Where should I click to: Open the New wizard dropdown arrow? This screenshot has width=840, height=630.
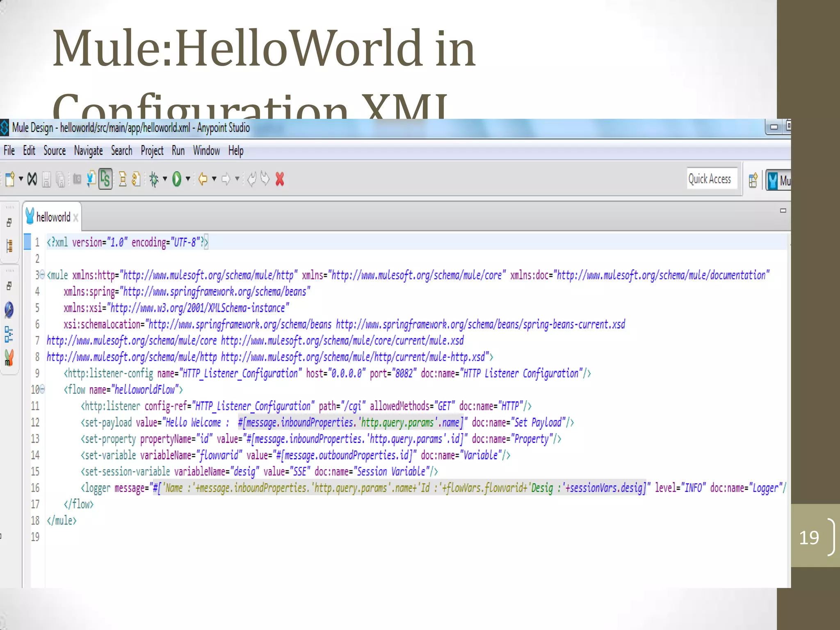pos(21,179)
